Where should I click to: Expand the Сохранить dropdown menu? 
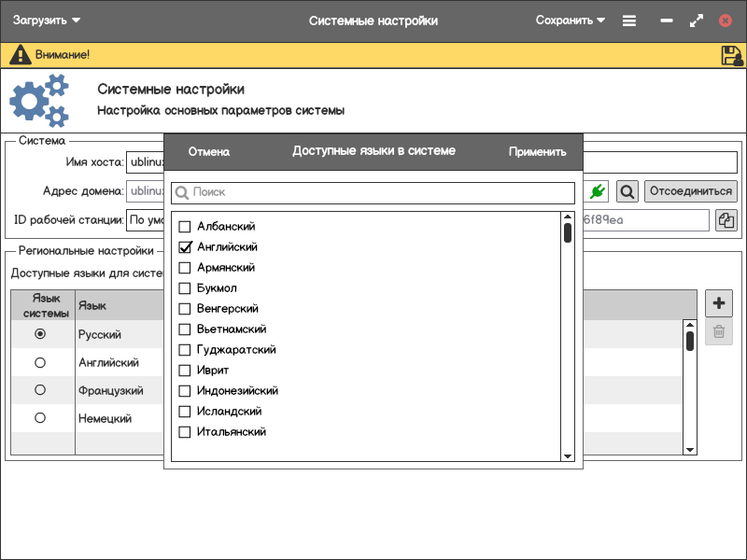click(570, 21)
